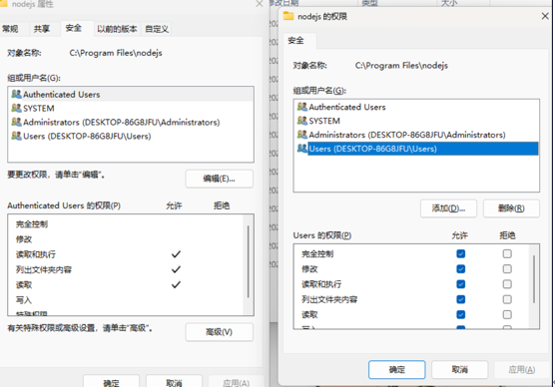Viewport: 555px width, 392px height.
Task: Click the nodejs folder icon in permissions title bar
Action: click(288, 16)
